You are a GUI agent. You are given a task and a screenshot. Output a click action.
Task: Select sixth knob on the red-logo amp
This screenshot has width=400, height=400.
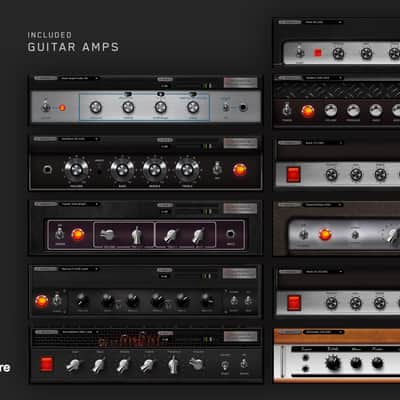197,363
